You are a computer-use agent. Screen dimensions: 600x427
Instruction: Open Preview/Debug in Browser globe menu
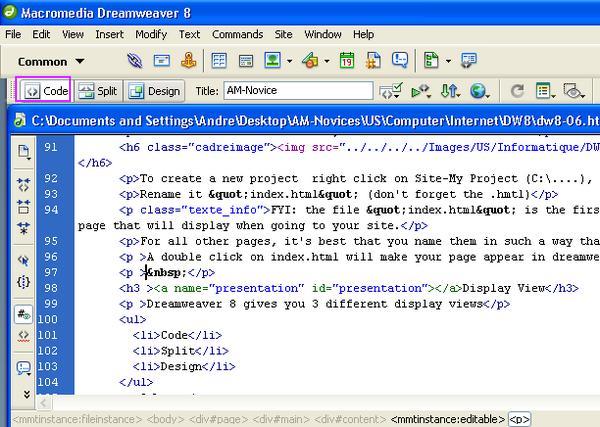(479, 91)
